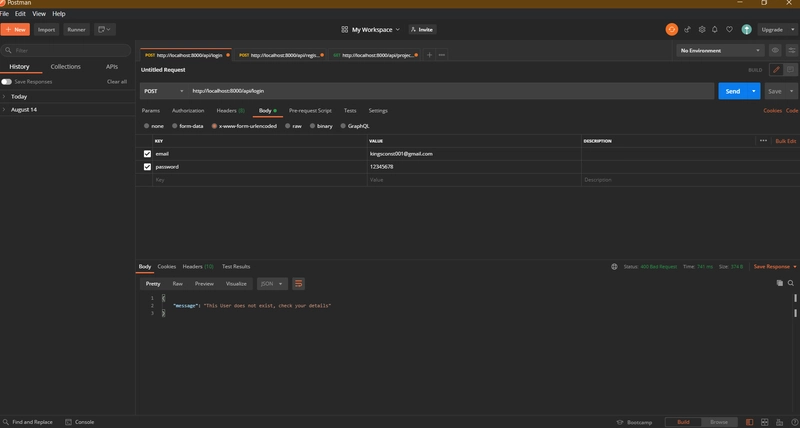Open the notifications bell
This screenshot has height=428, width=800.
point(715,30)
